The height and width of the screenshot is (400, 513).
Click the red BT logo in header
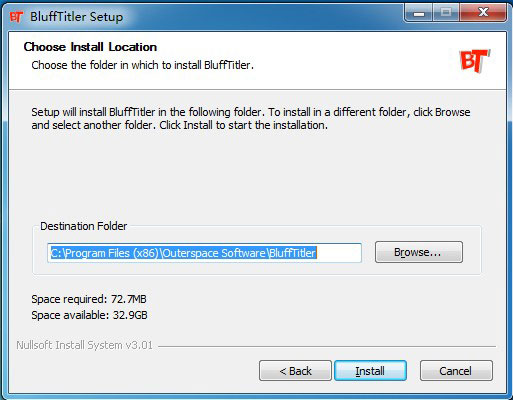[475, 61]
